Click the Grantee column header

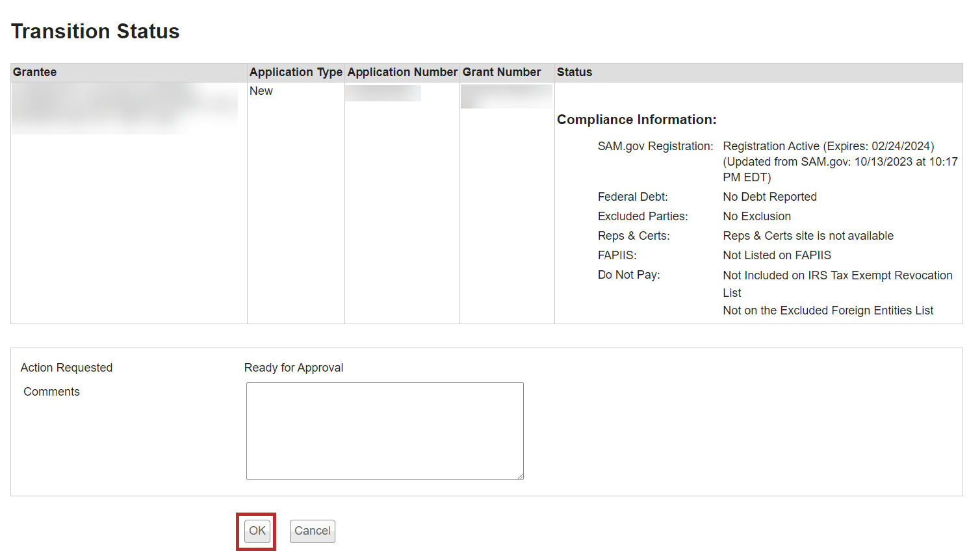(x=35, y=72)
